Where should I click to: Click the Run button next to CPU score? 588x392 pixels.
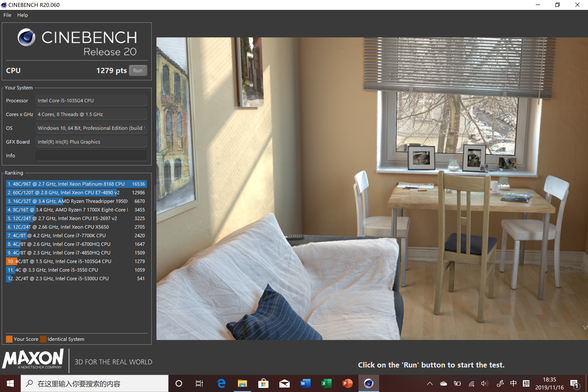(138, 70)
